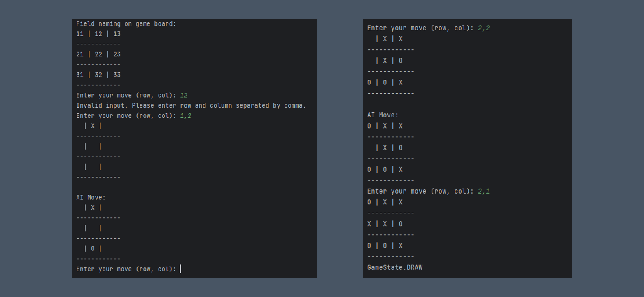Click the green input value "2,2"

click(x=484, y=28)
